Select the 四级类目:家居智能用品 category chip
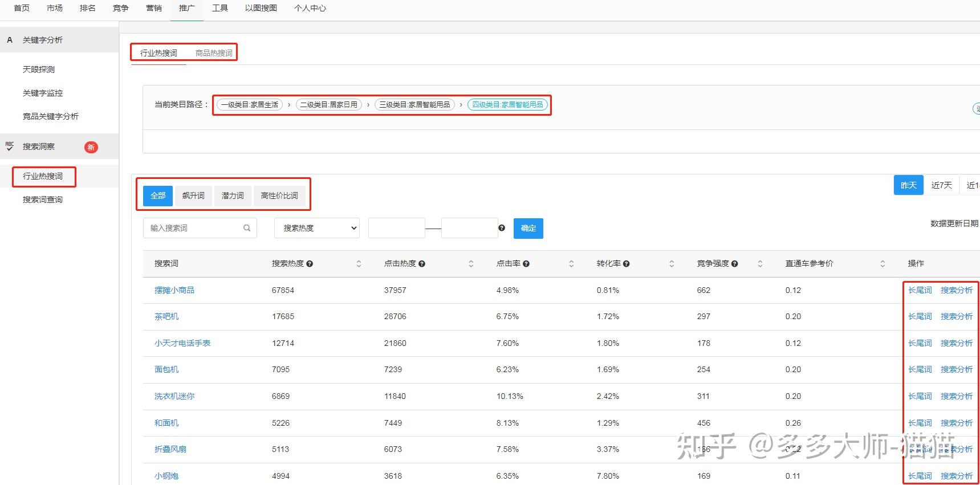The image size is (980, 485). click(x=507, y=105)
